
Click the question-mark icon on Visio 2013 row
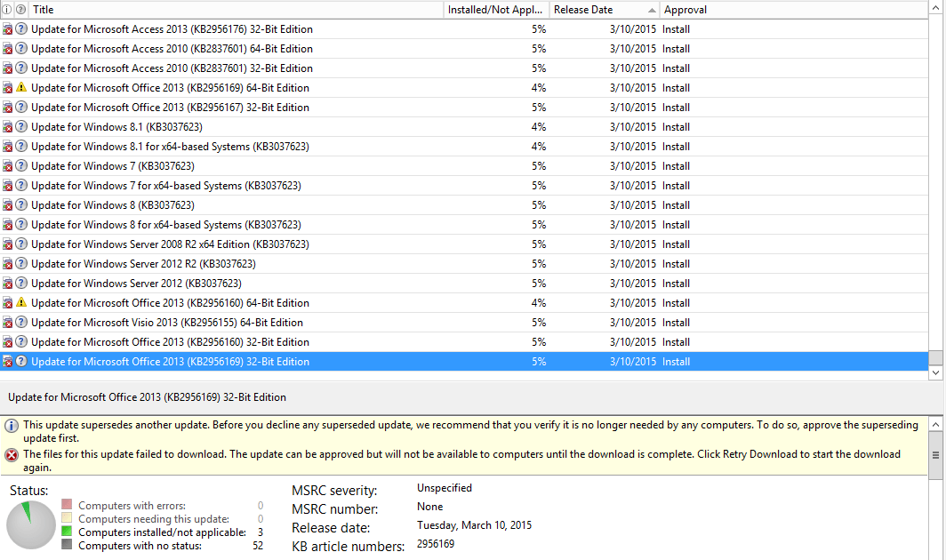click(21, 323)
